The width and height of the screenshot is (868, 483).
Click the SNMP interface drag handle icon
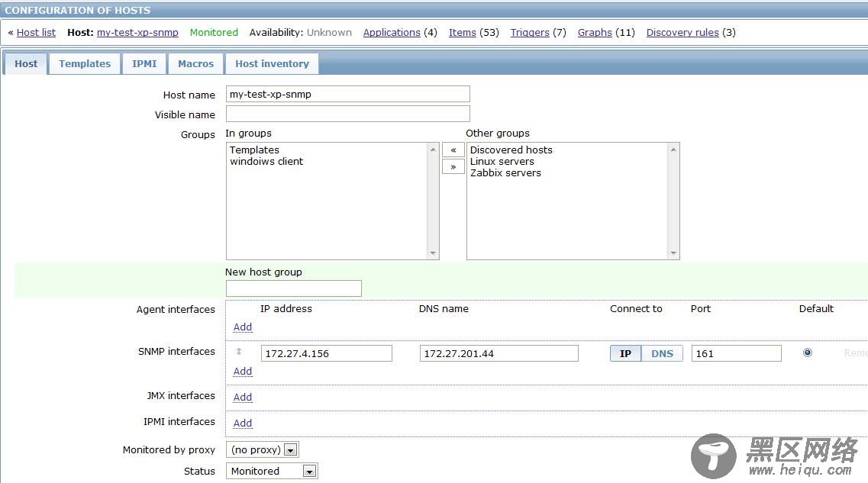pos(239,352)
